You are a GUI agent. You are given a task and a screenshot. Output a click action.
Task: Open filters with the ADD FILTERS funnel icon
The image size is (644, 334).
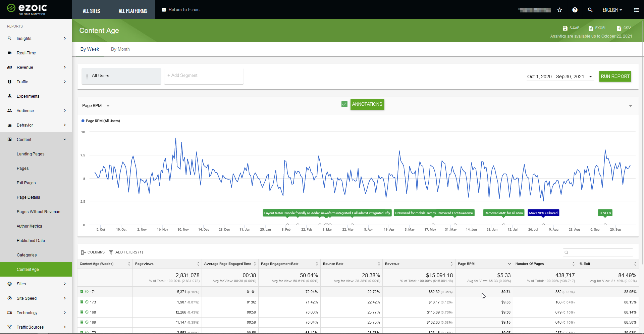(x=111, y=252)
